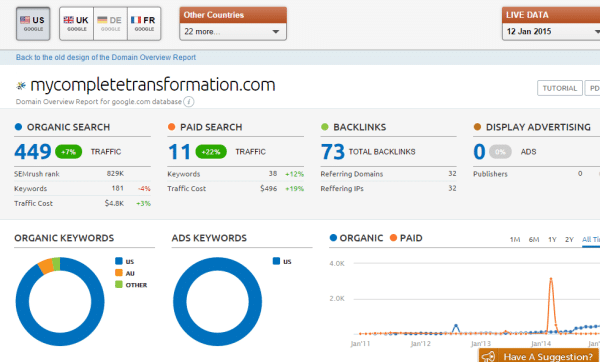600x362 pixels.
Task: Switch to UK Google database
Action: (77, 23)
